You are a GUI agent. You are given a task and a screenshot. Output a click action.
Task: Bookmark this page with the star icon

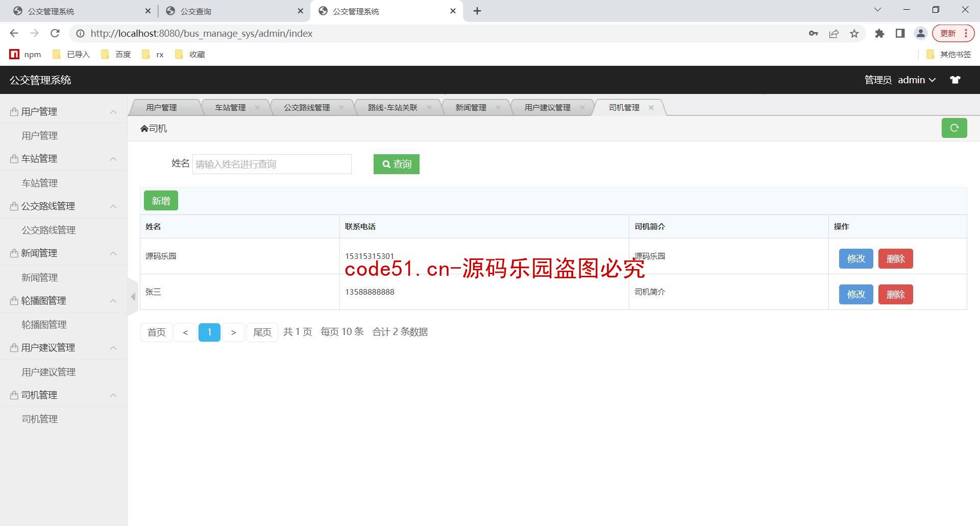854,34
